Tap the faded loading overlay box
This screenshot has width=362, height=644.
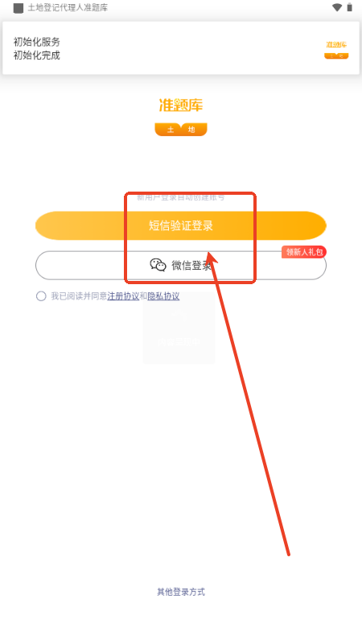coord(179,328)
